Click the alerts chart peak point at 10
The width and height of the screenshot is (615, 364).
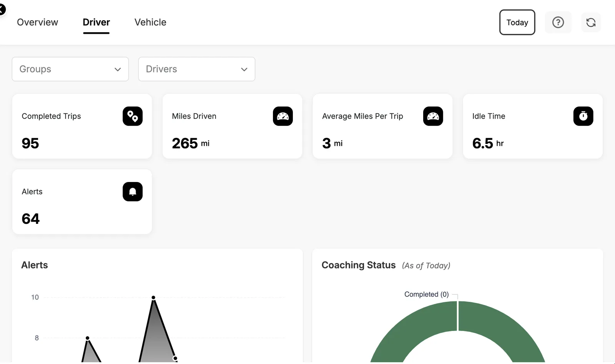pyautogui.click(x=153, y=298)
